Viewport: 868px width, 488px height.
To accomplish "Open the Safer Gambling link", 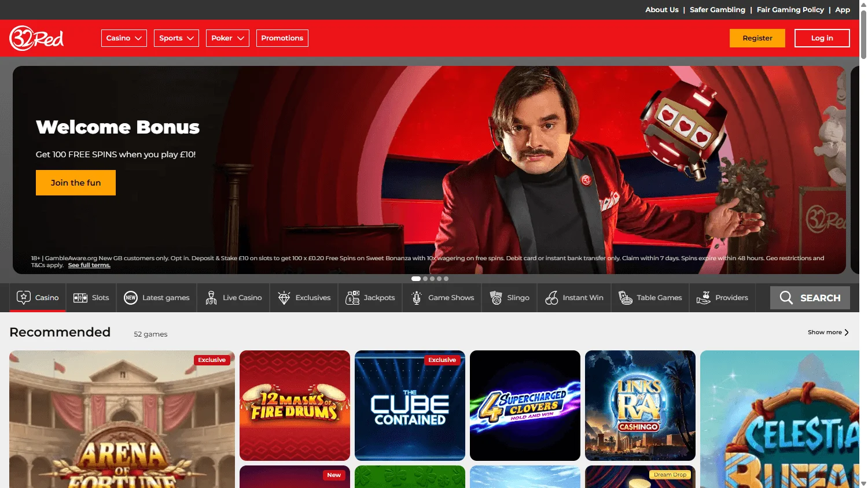I will (x=718, y=10).
